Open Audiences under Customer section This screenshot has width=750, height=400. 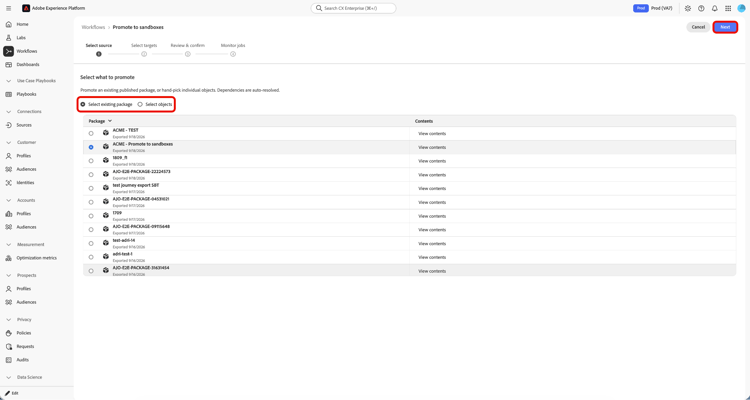click(26, 169)
